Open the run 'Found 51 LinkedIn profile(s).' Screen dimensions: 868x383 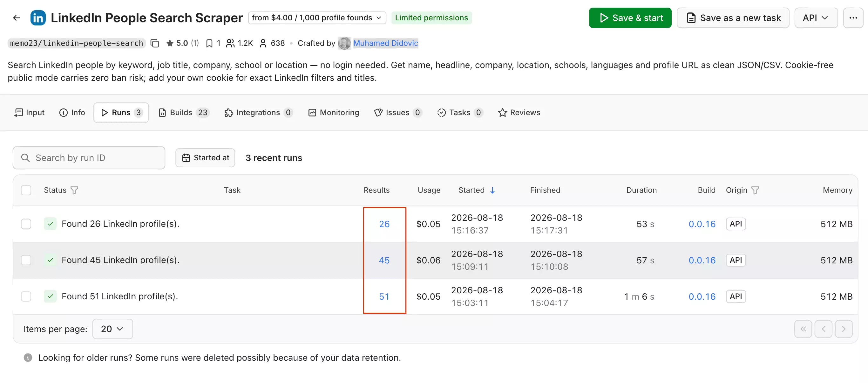click(x=120, y=296)
